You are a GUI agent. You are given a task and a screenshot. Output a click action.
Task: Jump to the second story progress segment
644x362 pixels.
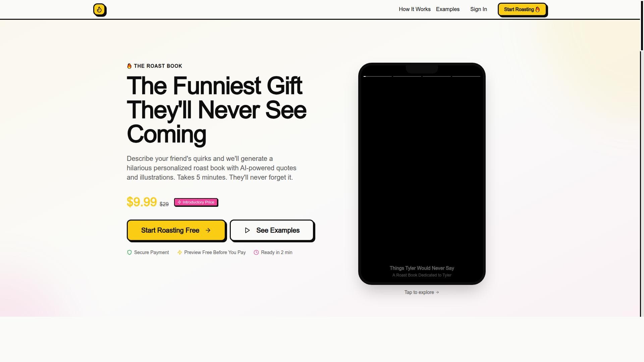pos(407,76)
